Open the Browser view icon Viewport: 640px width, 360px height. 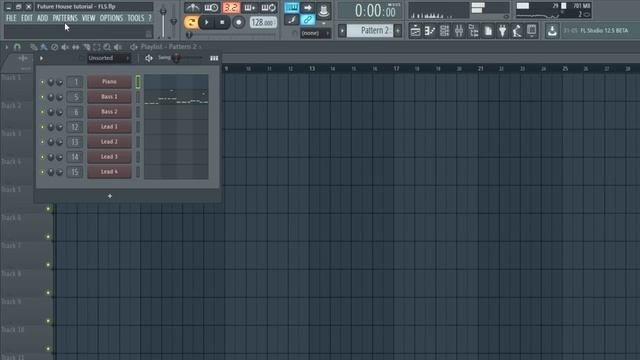click(x=473, y=31)
